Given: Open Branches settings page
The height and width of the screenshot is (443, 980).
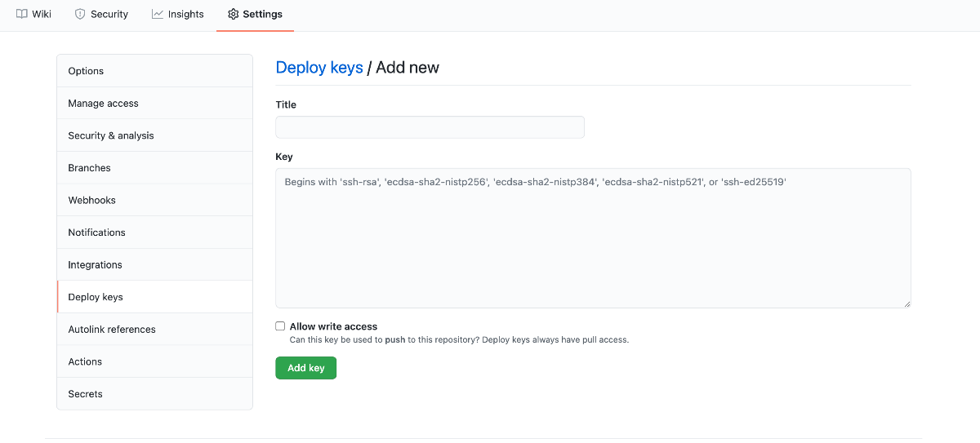Looking at the screenshot, I should click(x=154, y=167).
